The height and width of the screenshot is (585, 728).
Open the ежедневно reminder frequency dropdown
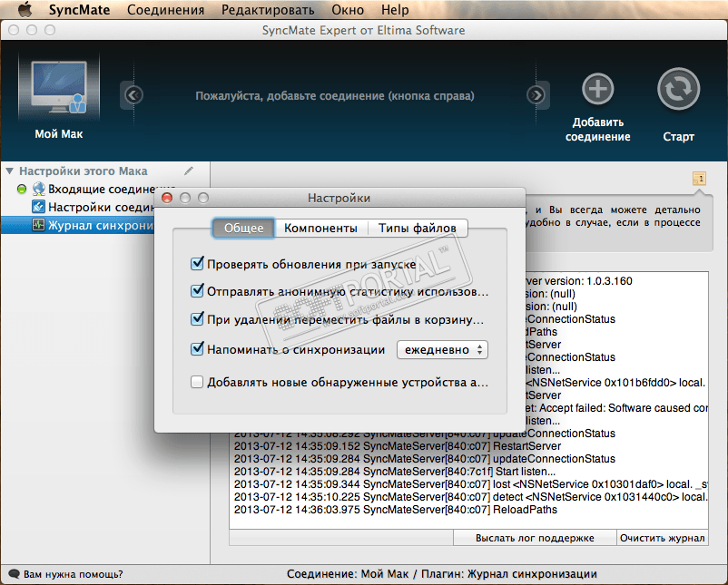[x=442, y=350]
